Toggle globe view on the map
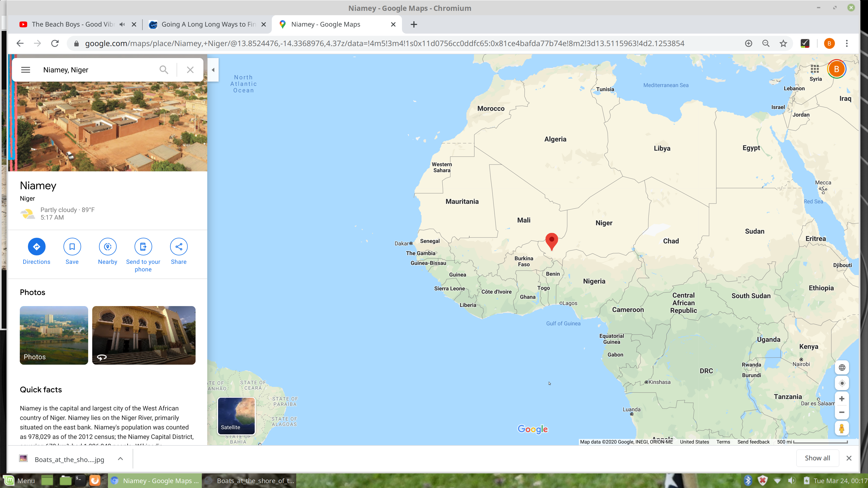This screenshot has width=868, height=488. pyautogui.click(x=842, y=367)
